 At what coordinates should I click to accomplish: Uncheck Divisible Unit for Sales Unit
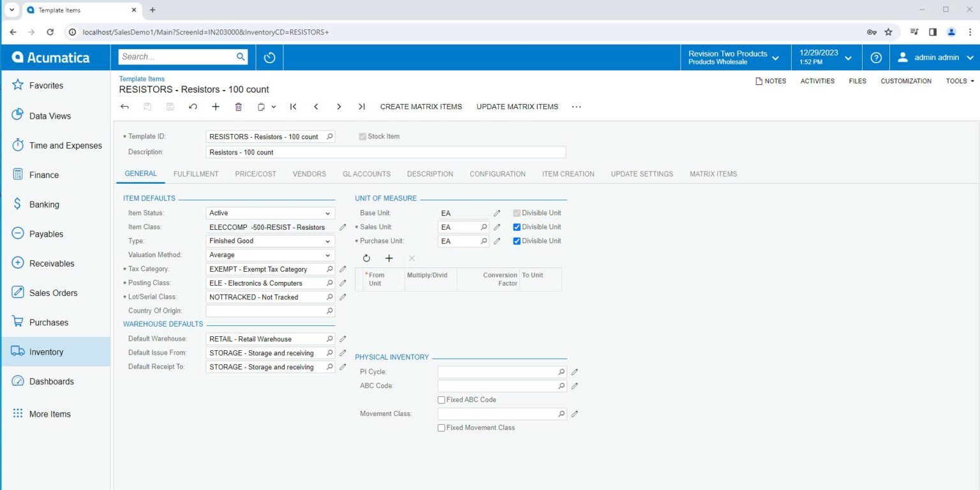517,227
